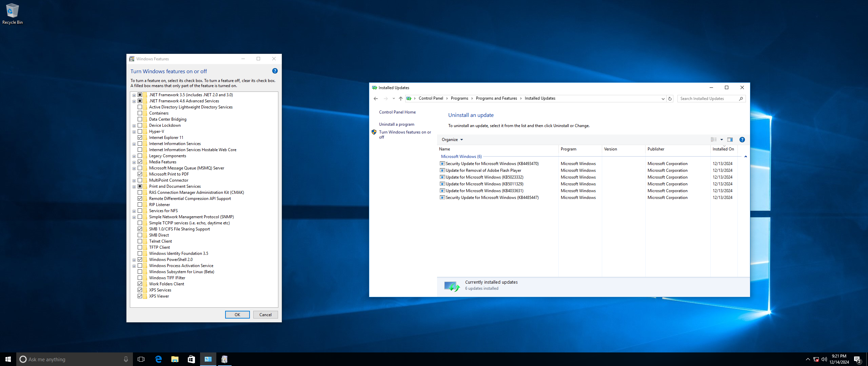
Task: Uncheck Internet Explorer 11 feature
Action: tap(140, 138)
